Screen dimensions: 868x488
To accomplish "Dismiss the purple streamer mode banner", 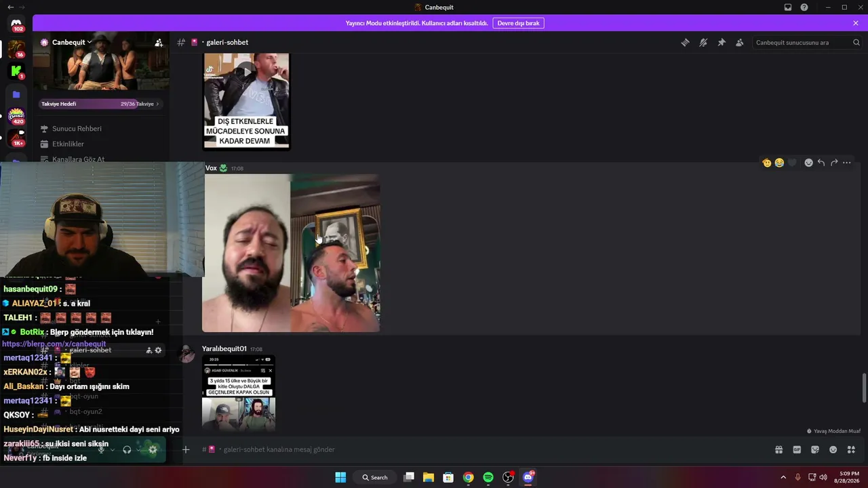I will pos(856,23).
